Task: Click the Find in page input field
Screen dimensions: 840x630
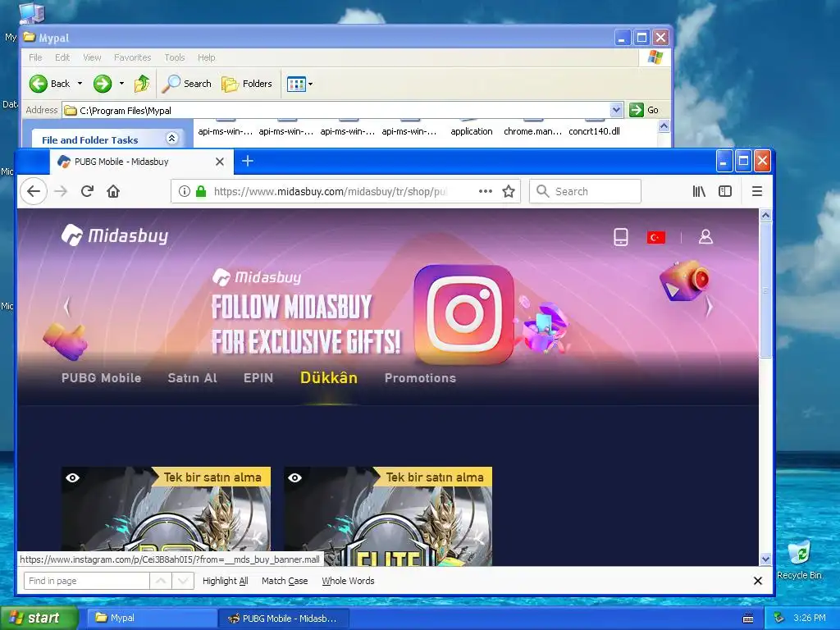Action: (x=86, y=581)
